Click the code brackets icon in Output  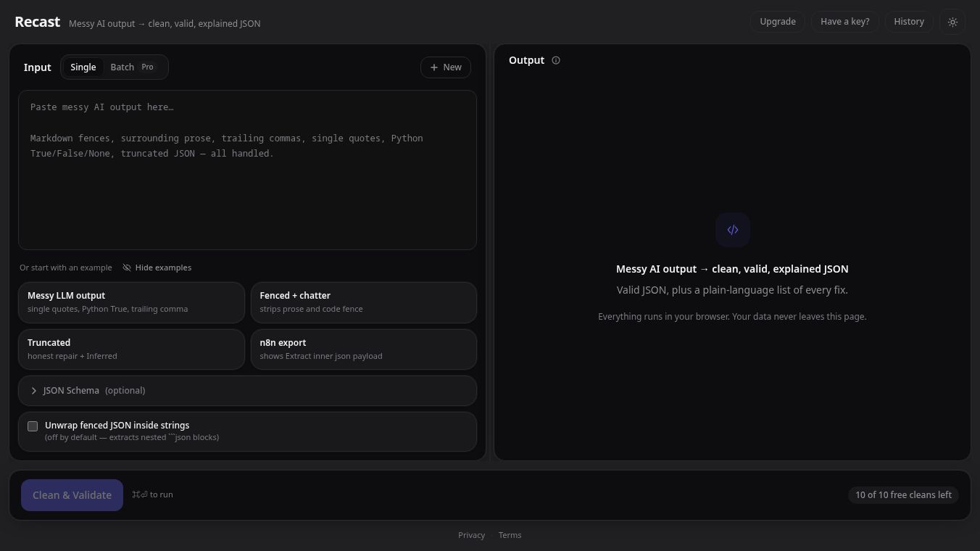pyautogui.click(x=733, y=230)
